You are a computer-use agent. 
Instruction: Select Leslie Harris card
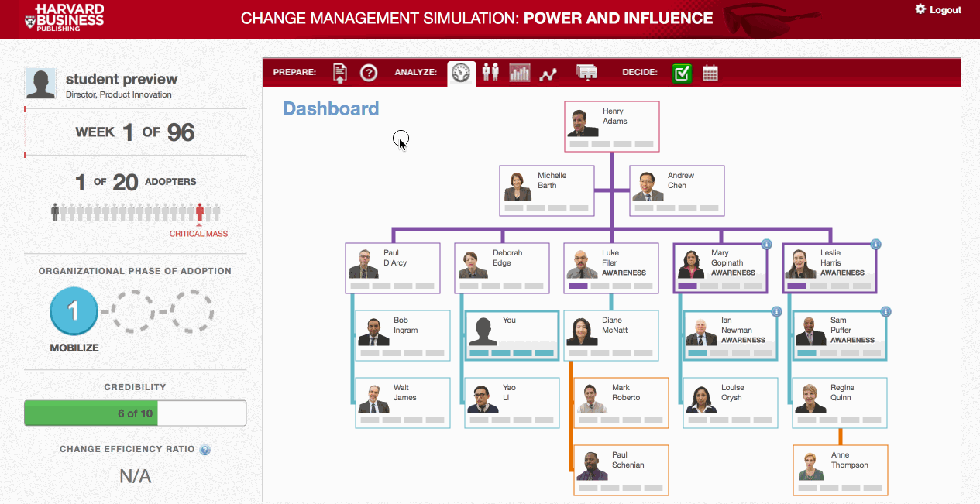click(830, 269)
